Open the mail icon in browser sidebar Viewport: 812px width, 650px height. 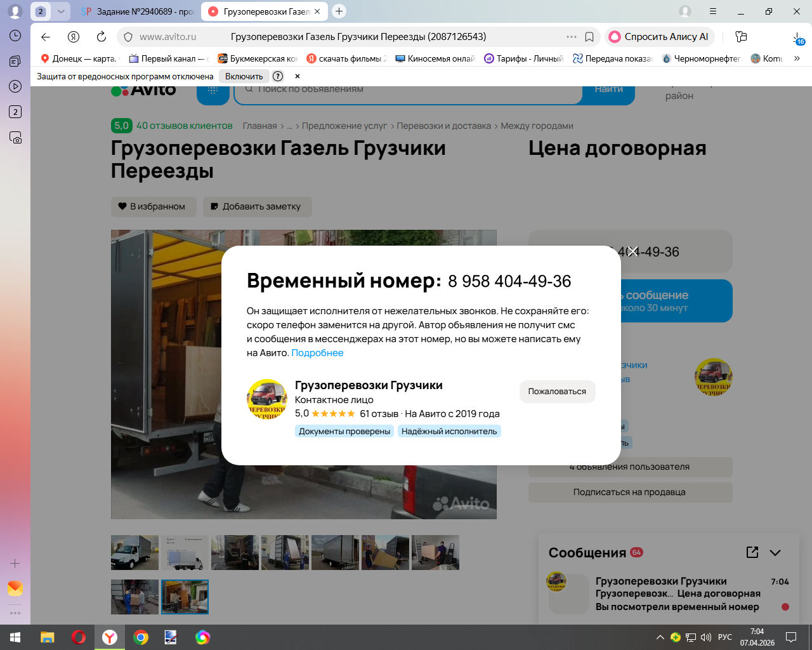coord(15,588)
